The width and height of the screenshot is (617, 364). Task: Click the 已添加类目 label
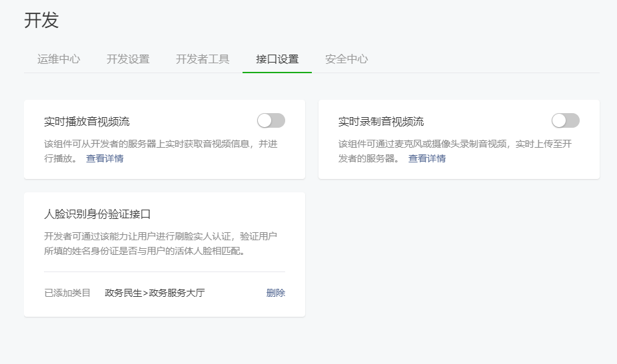pos(67,293)
